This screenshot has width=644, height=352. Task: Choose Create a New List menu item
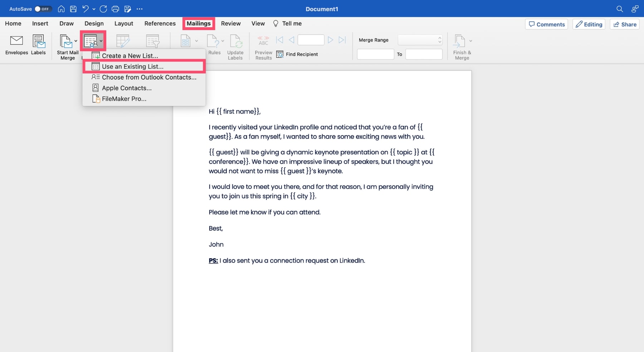click(144, 56)
